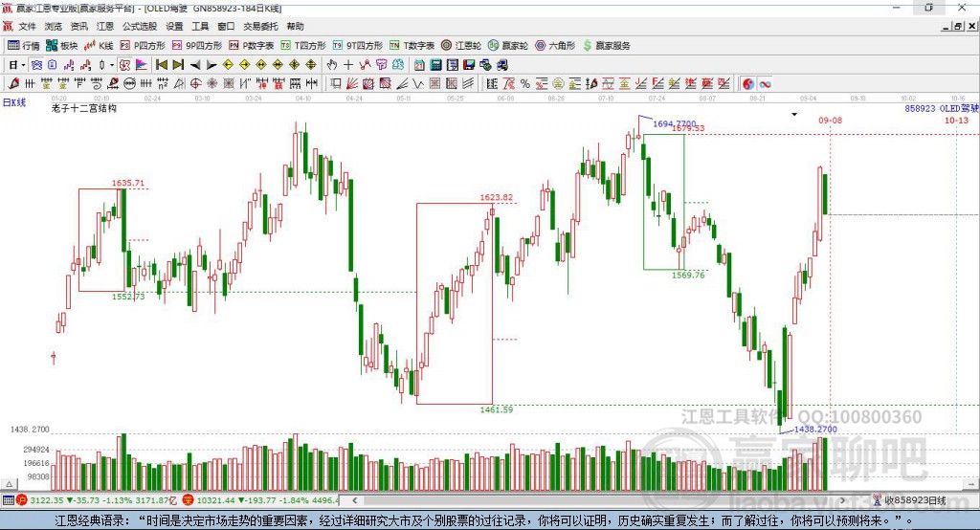Image resolution: width=980 pixels, height=530 pixels.
Task: Select the 10-13 date marker
Action: [x=956, y=120]
